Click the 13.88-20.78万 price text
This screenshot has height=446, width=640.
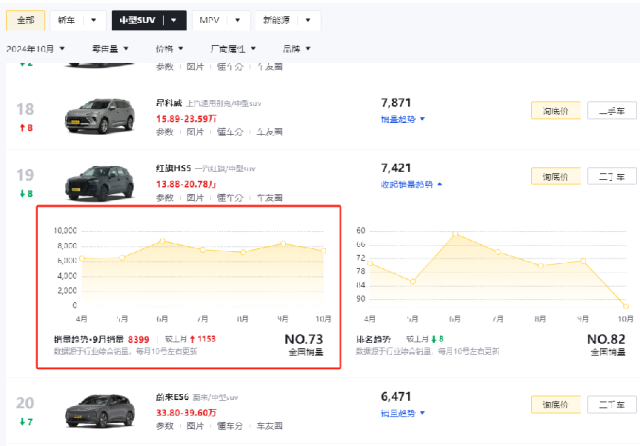pos(186,184)
